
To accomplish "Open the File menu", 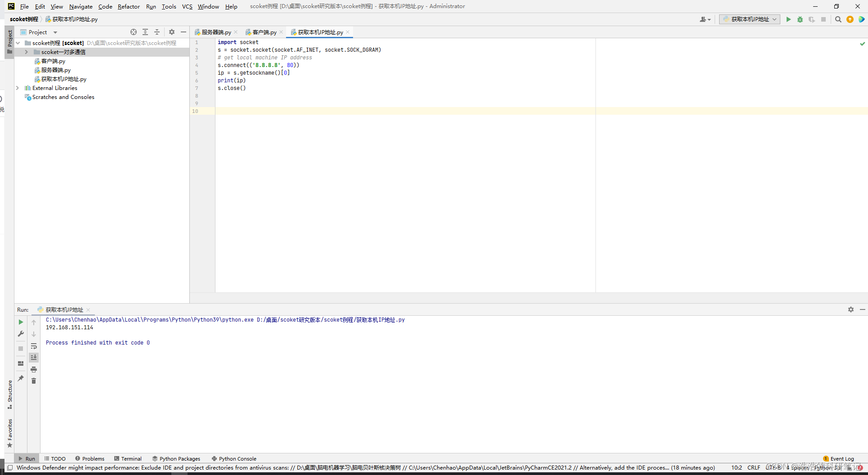I will (24, 6).
